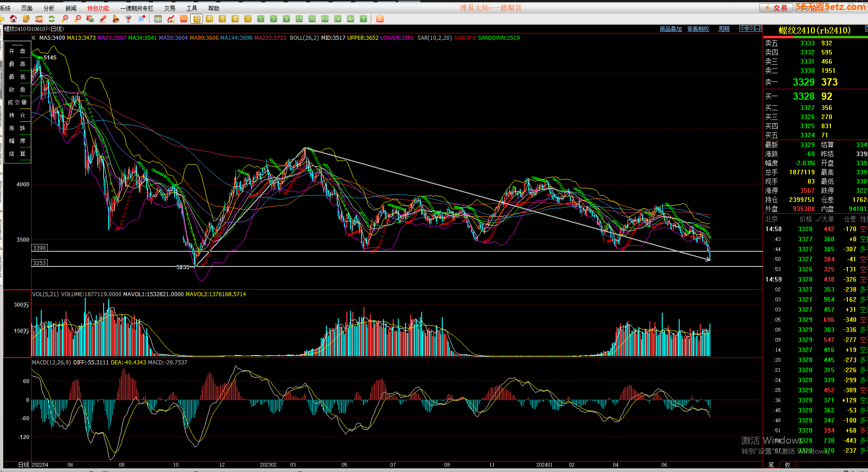The image size is (868, 472).
Task: Click the F10 info icon
Action: [x=39, y=19]
